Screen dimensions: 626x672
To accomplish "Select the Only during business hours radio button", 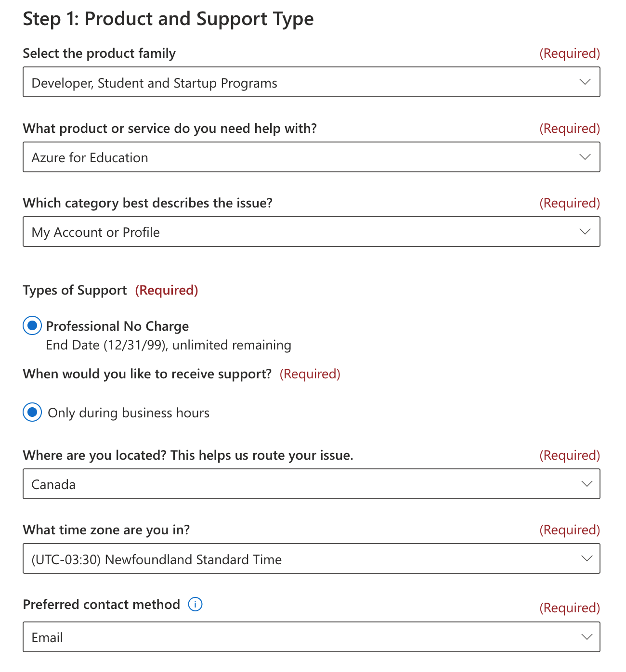I will [x=32, y=412].
